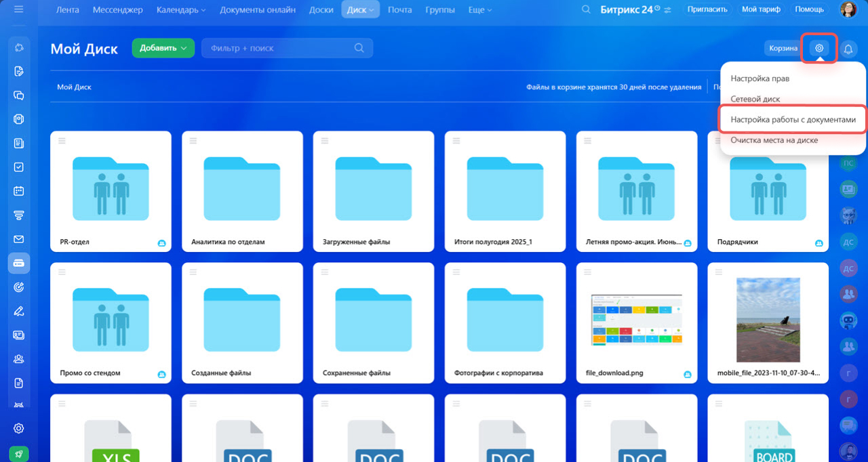Click the portal switch icon beside Битрикс 24

(x=667, y=10)
